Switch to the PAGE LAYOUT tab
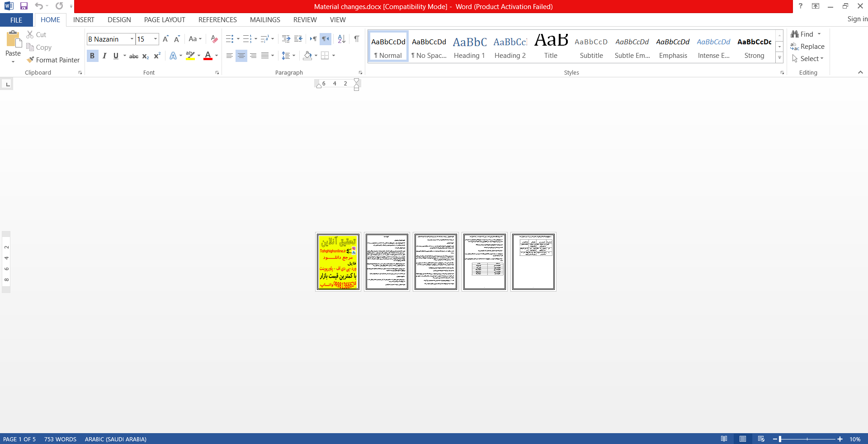868x444 pixels. (x=165, y=20)
